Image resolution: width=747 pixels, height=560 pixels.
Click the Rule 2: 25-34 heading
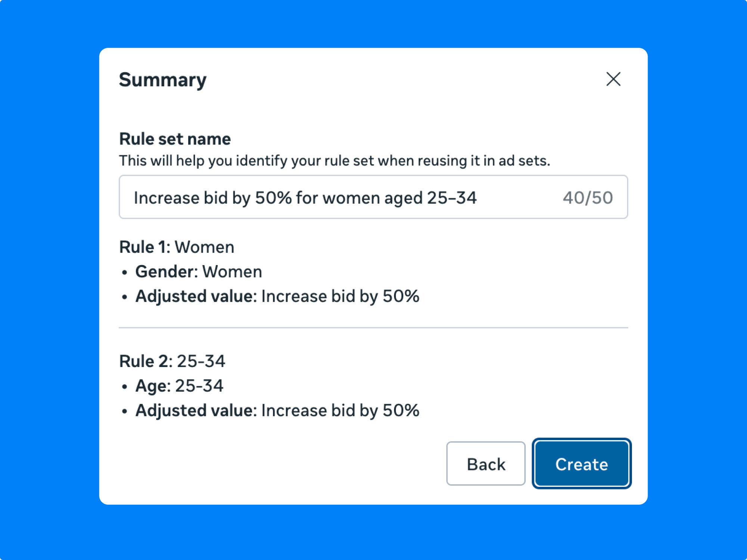(x=172, y=361)
